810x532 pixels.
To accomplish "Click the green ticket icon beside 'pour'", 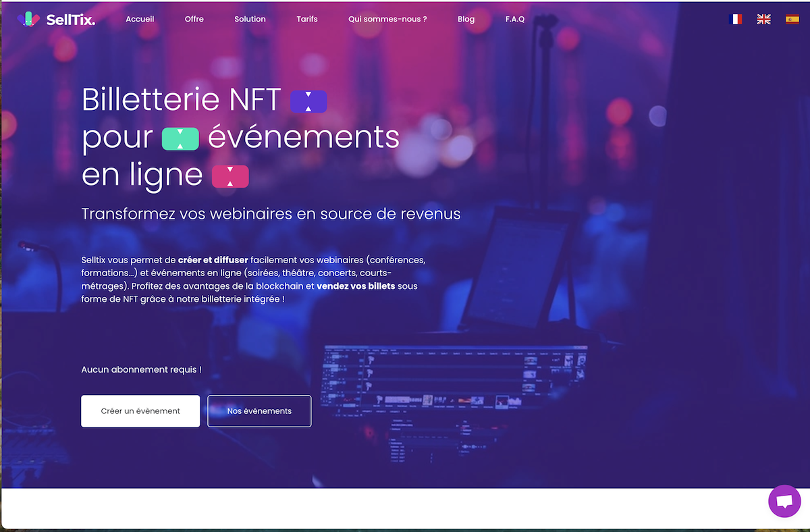I will [180, 138].
